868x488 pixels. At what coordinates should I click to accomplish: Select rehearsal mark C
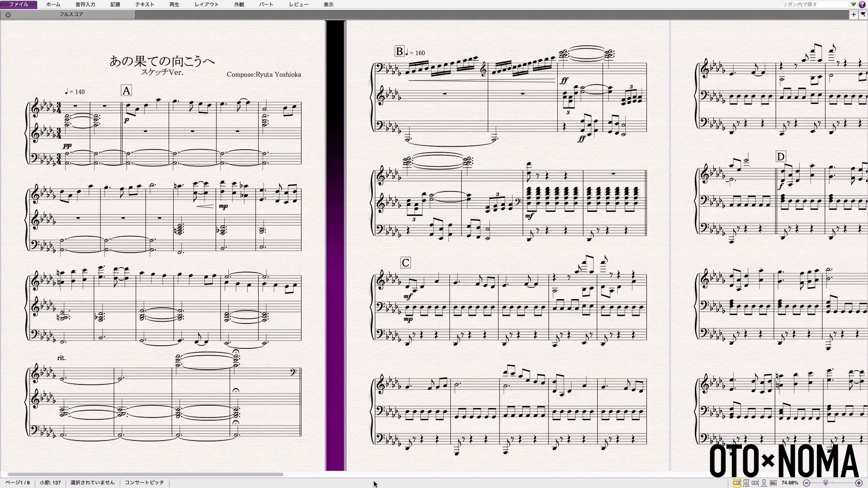click(406, 263)
